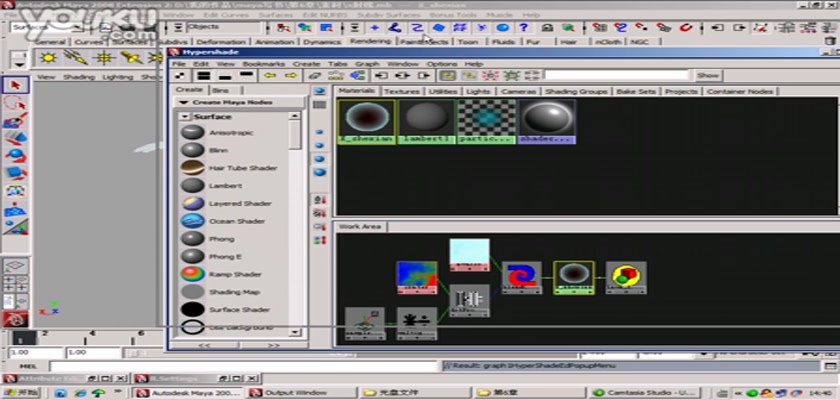Open Hypershade Bookmarks menu
840x400 pixels.
pyautogui.click(x=264, y=64)
